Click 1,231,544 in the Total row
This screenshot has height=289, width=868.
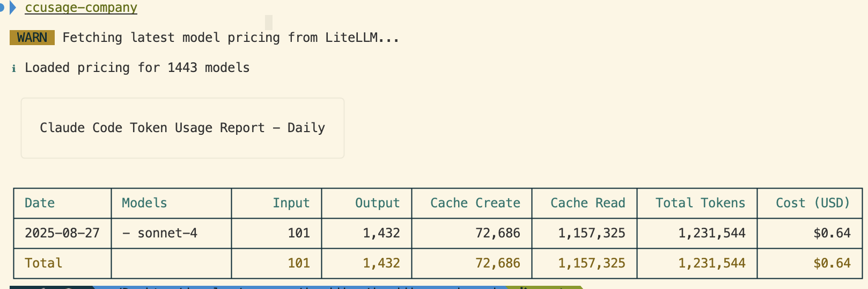pos(712,263)
